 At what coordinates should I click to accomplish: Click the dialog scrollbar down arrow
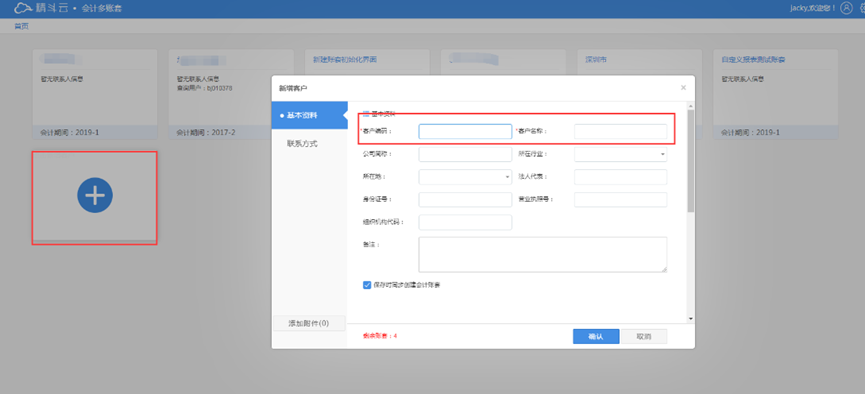click(691, 319)
